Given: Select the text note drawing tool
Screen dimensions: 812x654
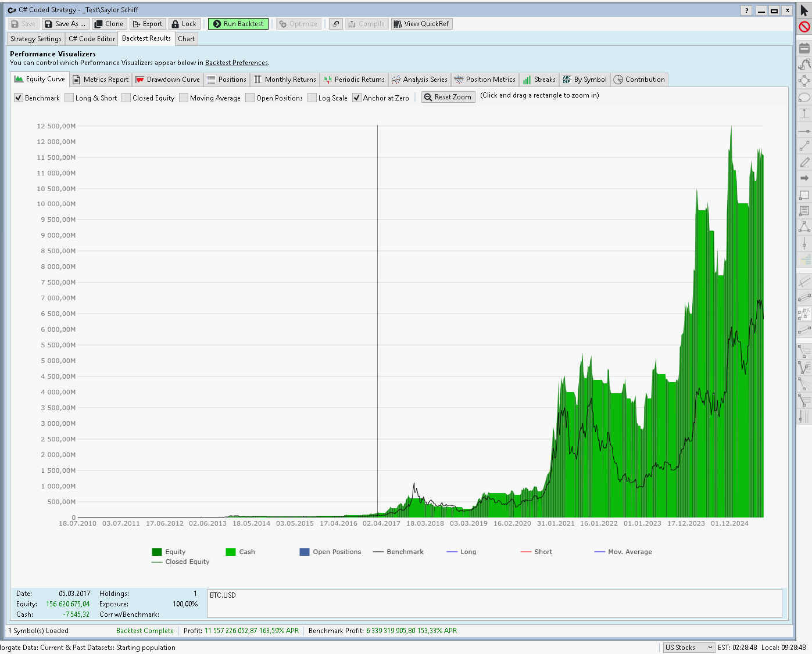Looking at the screenshot, I should (804, 211).
